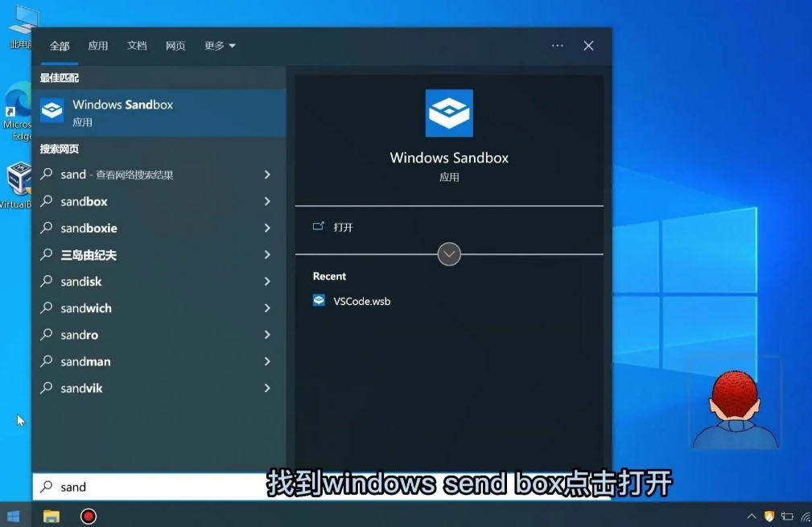Click the search icon beside sand web result

coord(47,175)
